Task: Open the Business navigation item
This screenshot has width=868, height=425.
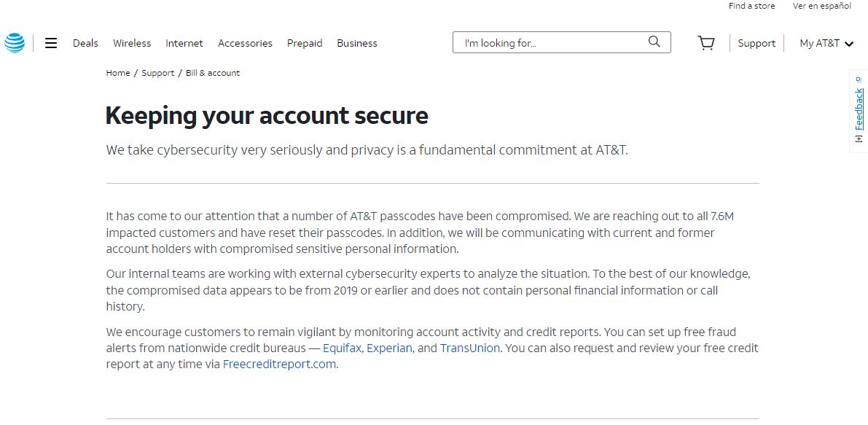Action: (x=357, y=43)
